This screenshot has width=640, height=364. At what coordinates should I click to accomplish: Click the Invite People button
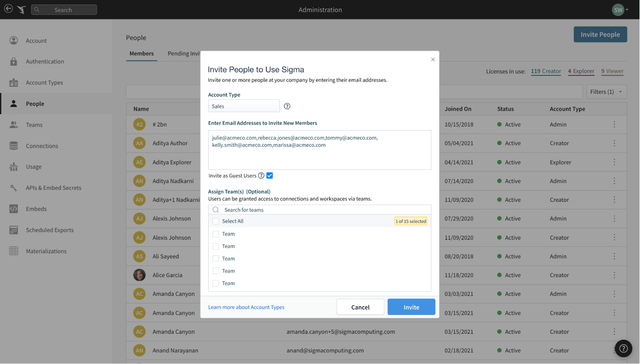click(x=600, y=34)
